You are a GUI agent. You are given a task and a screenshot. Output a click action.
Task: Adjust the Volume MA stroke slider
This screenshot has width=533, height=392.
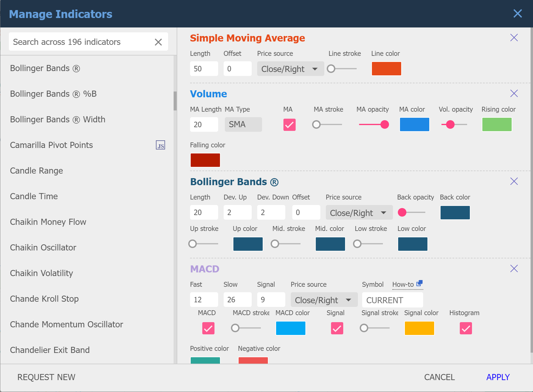pyautogui.click(x=327, y=124)
